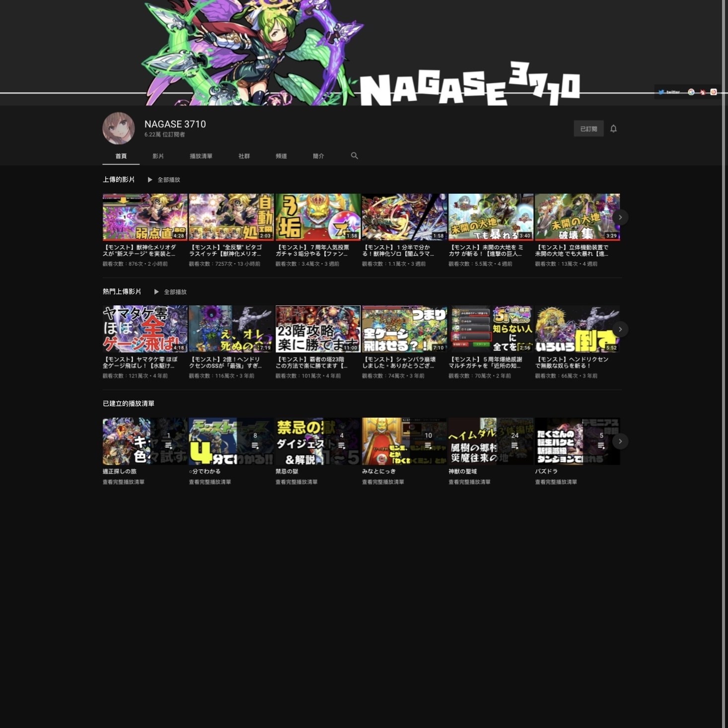Image resolution: width=728 pixels, height=728 pixels.
Task: Toggle the 已訂閱 subscribed button
Action: tap(588, 129)
